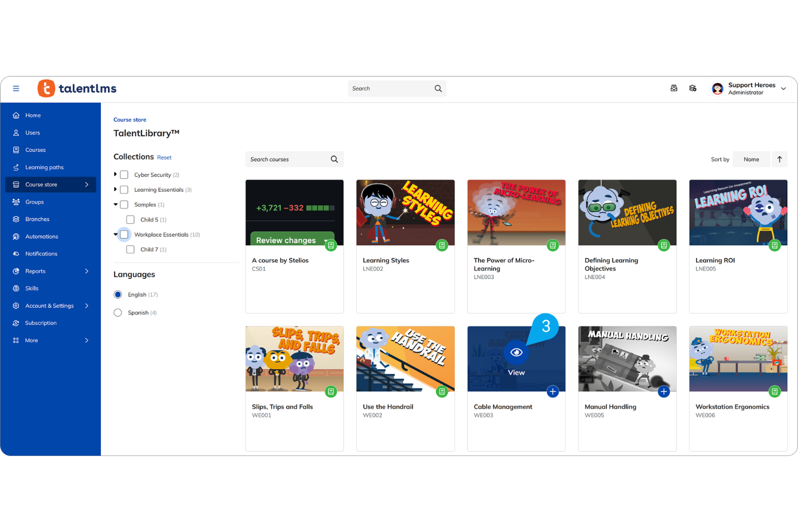This screenshot has height=532, width=798.
Task: Expand the Learning Essentials collection tree
Action: pyautogui.click(x=115, y=190)
